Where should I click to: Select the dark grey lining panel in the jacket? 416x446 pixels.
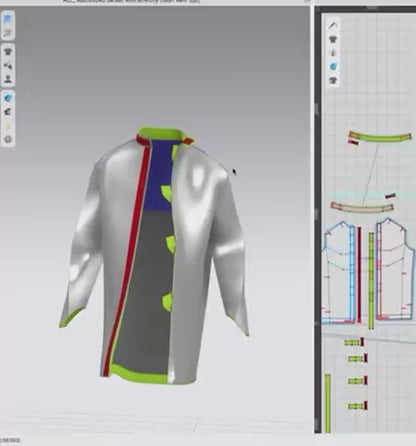(148, 287)
